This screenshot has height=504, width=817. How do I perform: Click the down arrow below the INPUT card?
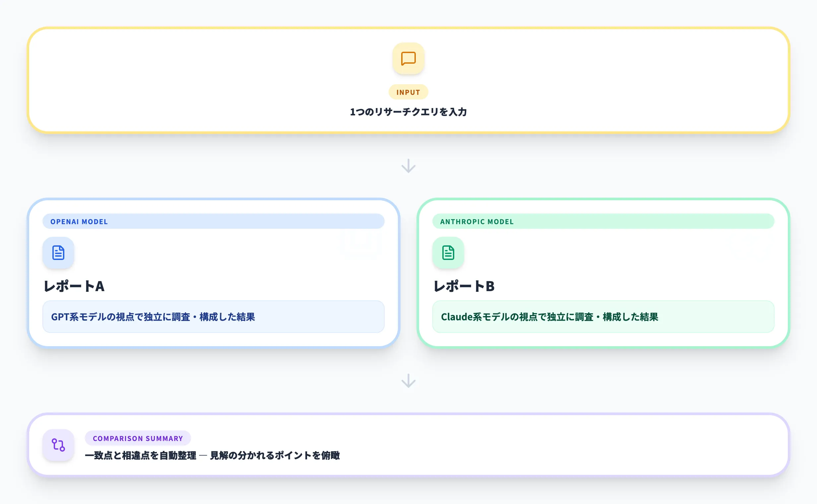[408, 166]
